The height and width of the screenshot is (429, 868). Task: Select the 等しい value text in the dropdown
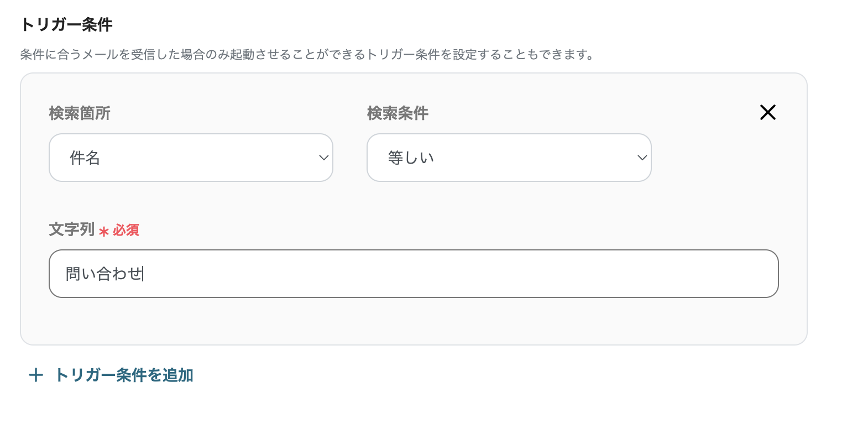pos(411,158)
